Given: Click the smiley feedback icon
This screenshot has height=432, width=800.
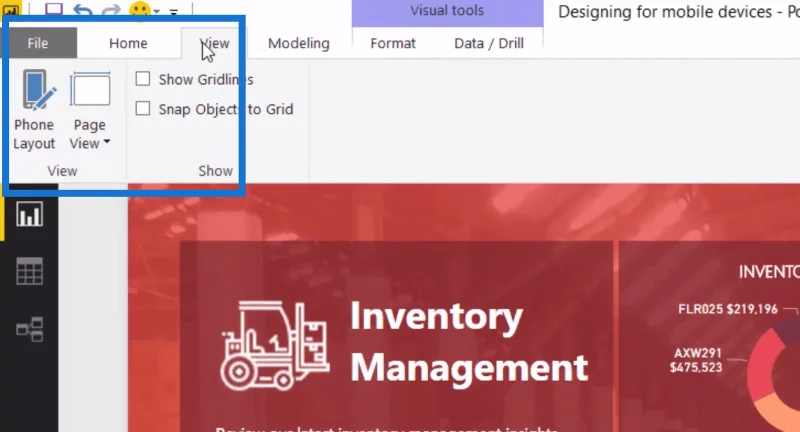Looking at the screenshot, I should pyautogui.click(x=140, y=10).
